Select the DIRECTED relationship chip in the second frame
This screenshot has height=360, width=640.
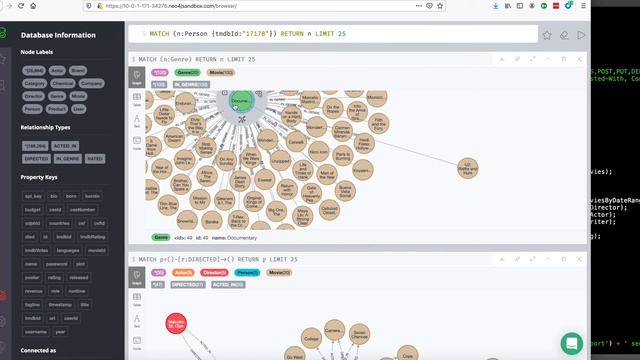click(188, 284)
